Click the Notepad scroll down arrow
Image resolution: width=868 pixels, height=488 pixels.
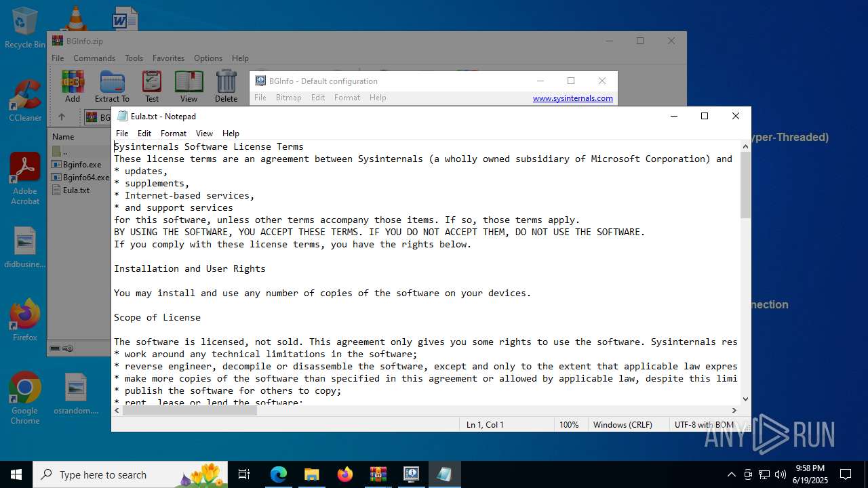[x=745, y=399]
